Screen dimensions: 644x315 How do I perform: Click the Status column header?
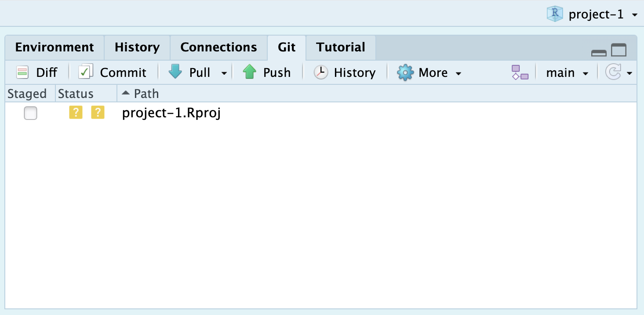(76, 94)
